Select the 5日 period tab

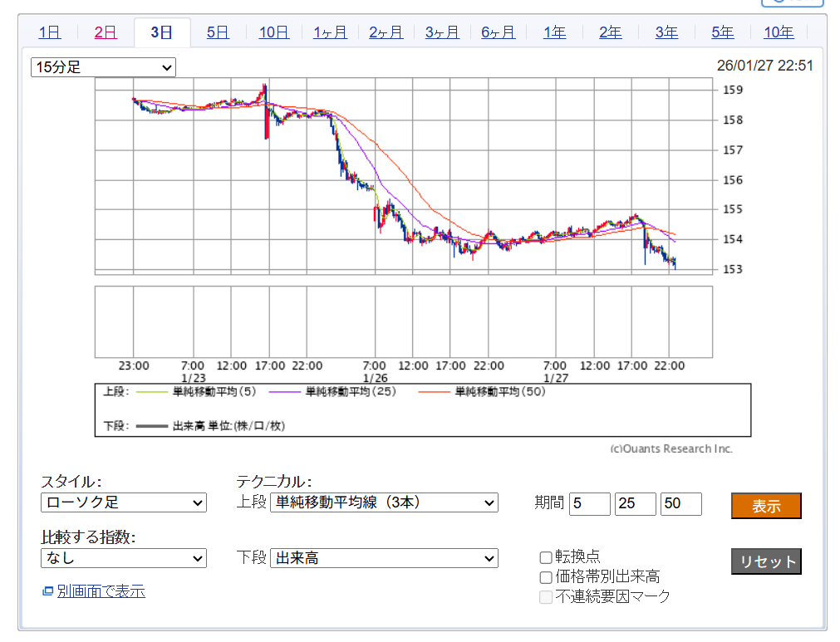click(218, 33)
